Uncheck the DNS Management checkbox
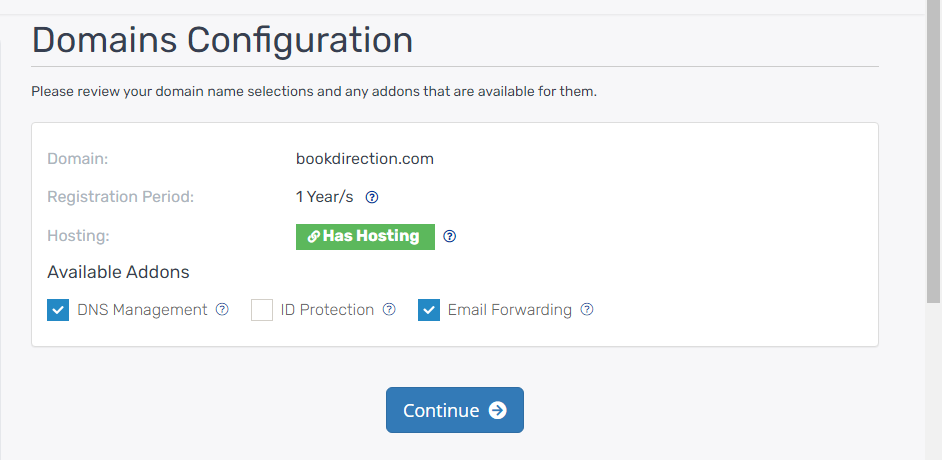This screenshot has width=942, height=460. pyautogui.click(x=58, y=310)
